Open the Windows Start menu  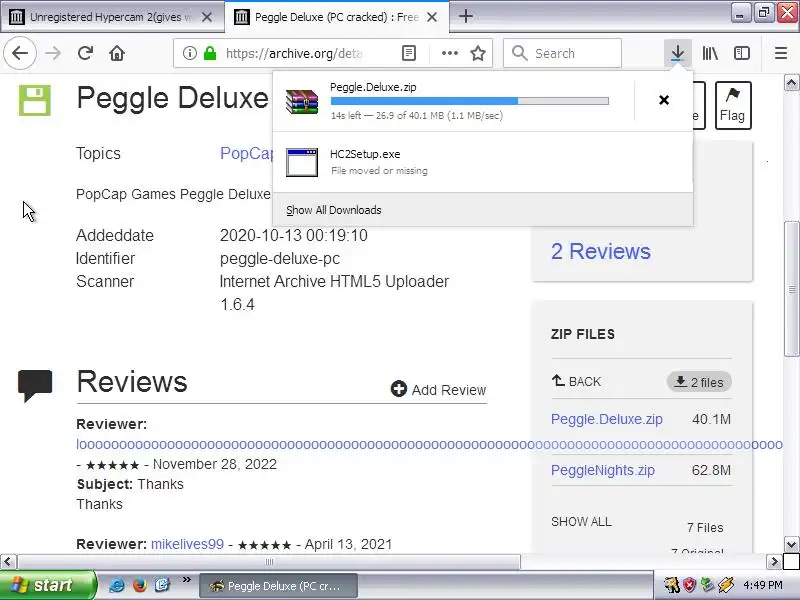coord(47,585)
